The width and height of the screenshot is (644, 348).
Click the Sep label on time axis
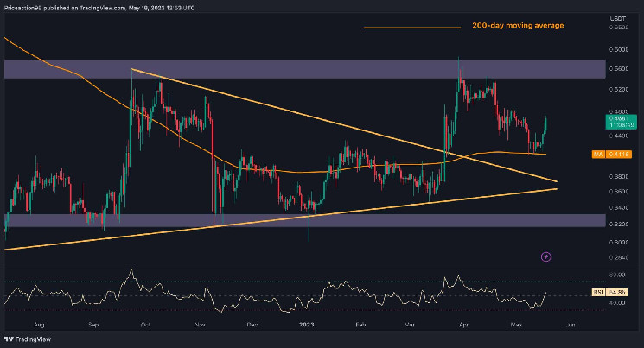click(93, 325)
